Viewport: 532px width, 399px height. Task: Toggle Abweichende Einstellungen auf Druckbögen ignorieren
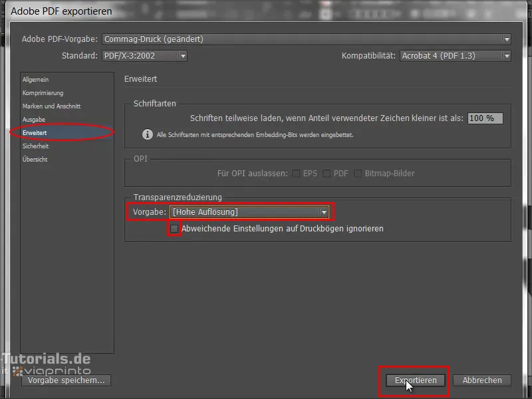point(174,229)
